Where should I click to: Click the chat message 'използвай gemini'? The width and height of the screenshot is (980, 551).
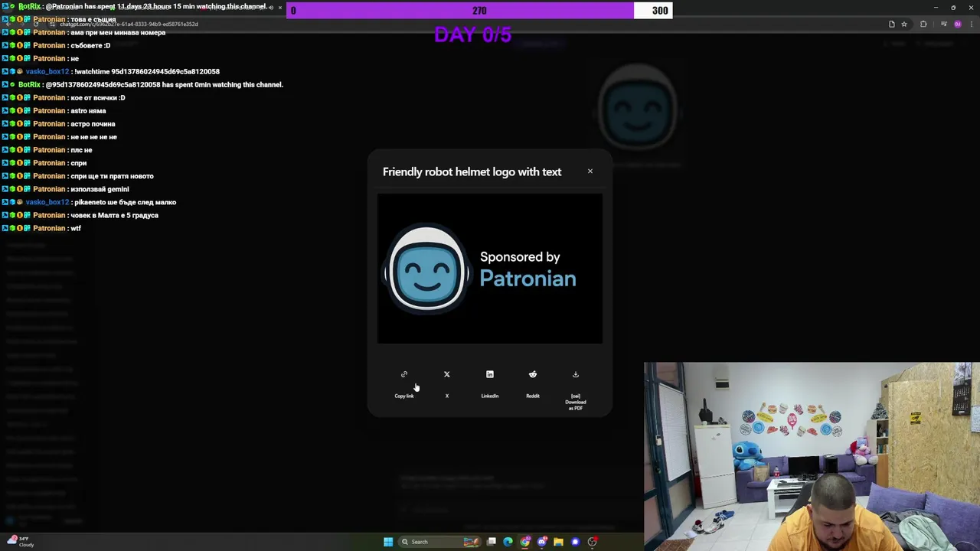(100, 189)
